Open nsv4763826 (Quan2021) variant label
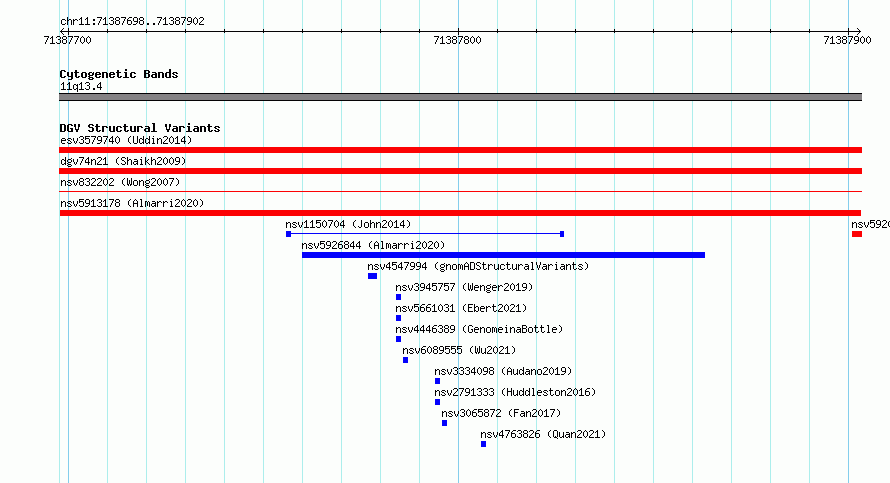 point(543,434)
